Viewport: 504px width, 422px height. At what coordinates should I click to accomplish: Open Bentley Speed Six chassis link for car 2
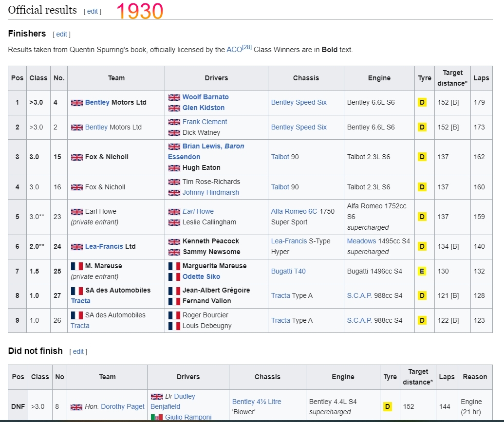(x=299, y=127)
